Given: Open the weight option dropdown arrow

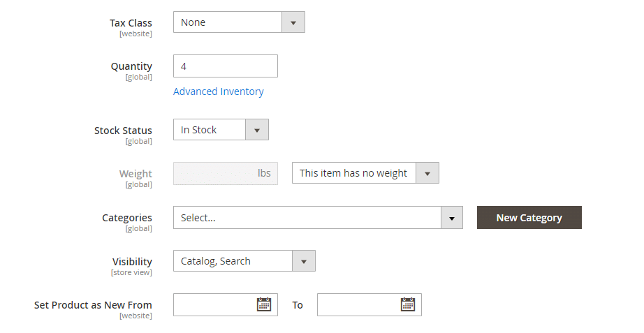Looking at the screenshot, I should click(427, 173).
